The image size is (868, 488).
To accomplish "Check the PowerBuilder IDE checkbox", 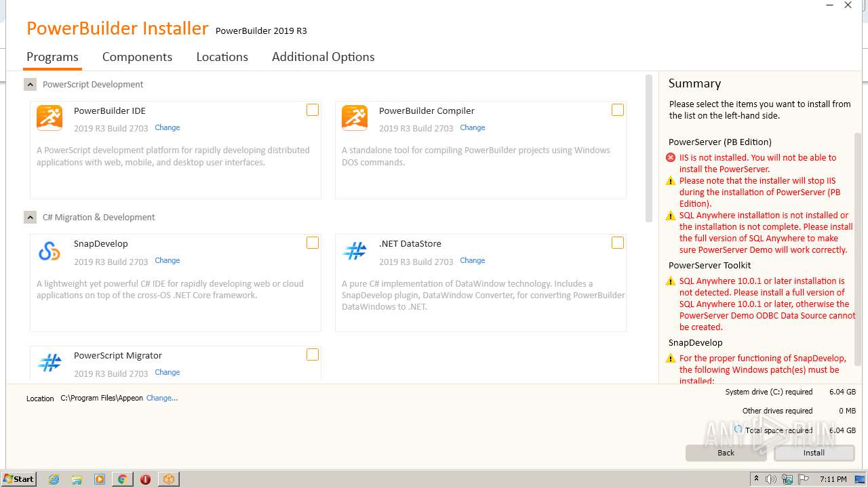I will tap(313, 110).
